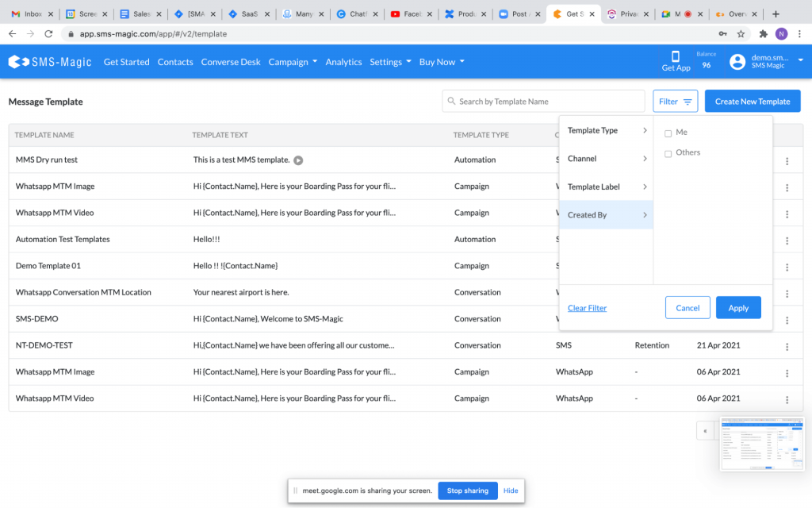Go to Get Started
Screen dimensions: 812x508
126,62
